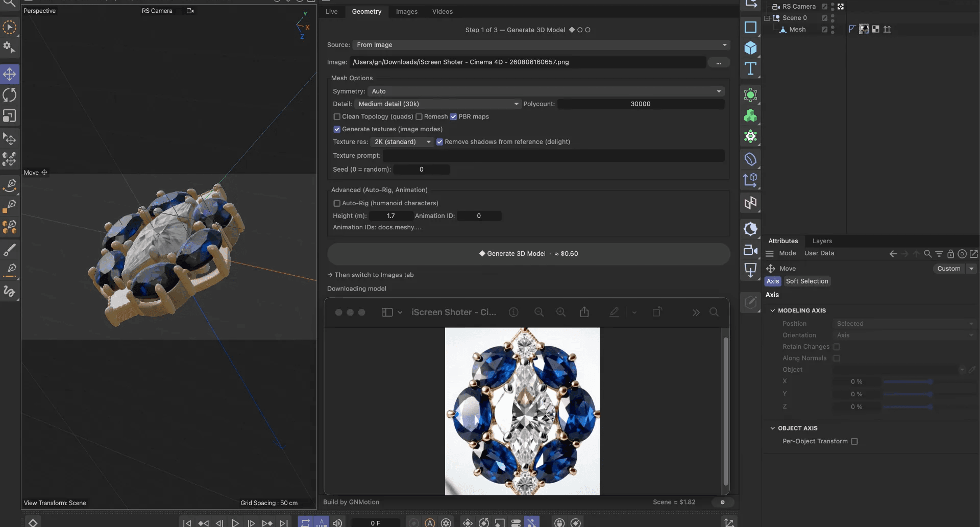The width and height of the screenshot is (980, 527).
Task: Toggle the Remesh checkbox
Action: [419, 117]
